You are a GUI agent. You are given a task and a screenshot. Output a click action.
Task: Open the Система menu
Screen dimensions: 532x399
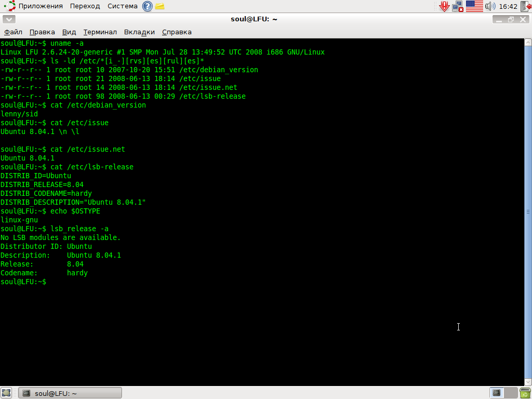(123, 6)
